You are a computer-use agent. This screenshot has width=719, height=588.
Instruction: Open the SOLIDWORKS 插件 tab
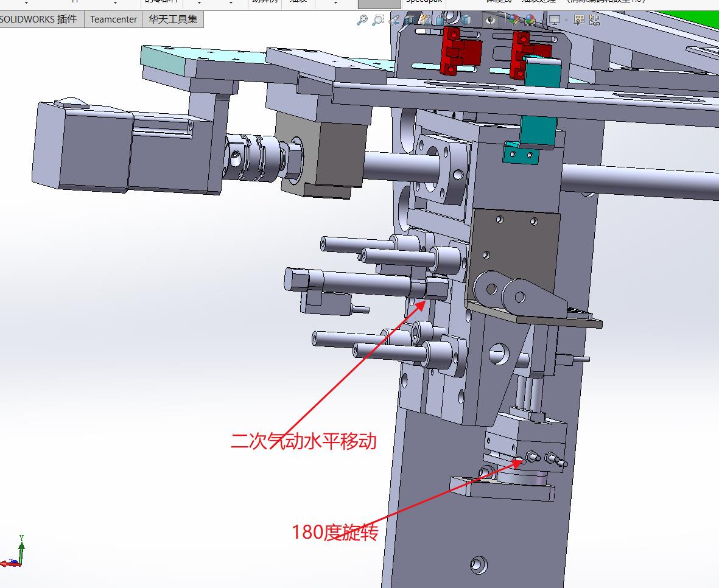coord(41,19)
